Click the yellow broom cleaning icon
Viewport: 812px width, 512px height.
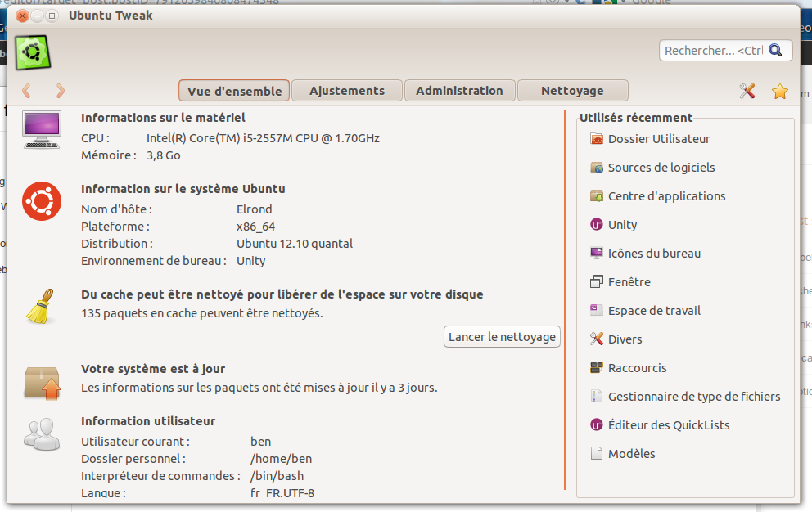pos(40,306)
